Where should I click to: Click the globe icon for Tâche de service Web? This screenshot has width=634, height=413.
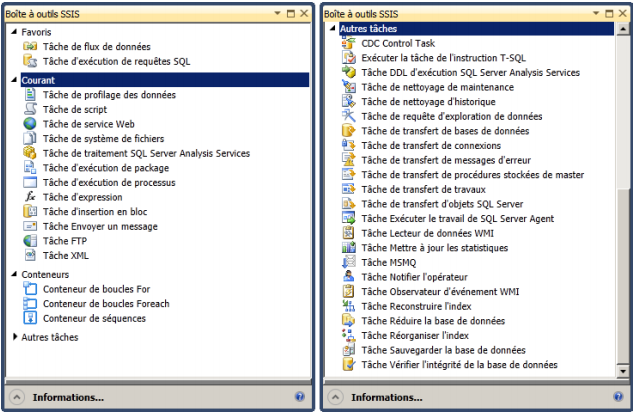pos(30,124)
